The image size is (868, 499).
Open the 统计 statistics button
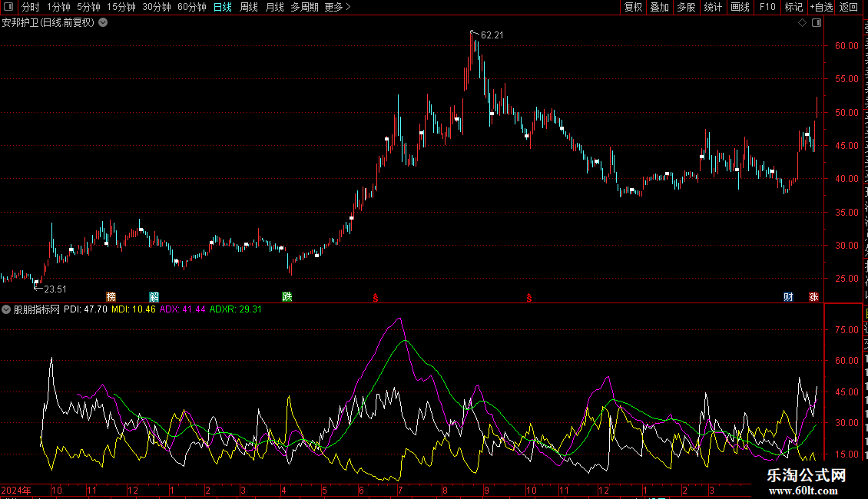[712, 7]
